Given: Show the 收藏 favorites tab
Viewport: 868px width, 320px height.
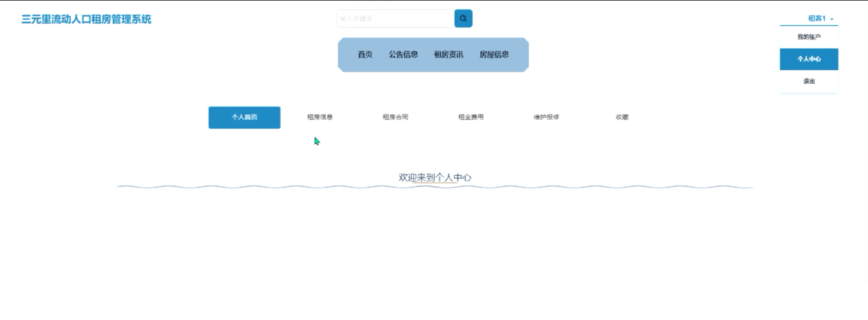Looking at the screenshot, I should 622,117.
